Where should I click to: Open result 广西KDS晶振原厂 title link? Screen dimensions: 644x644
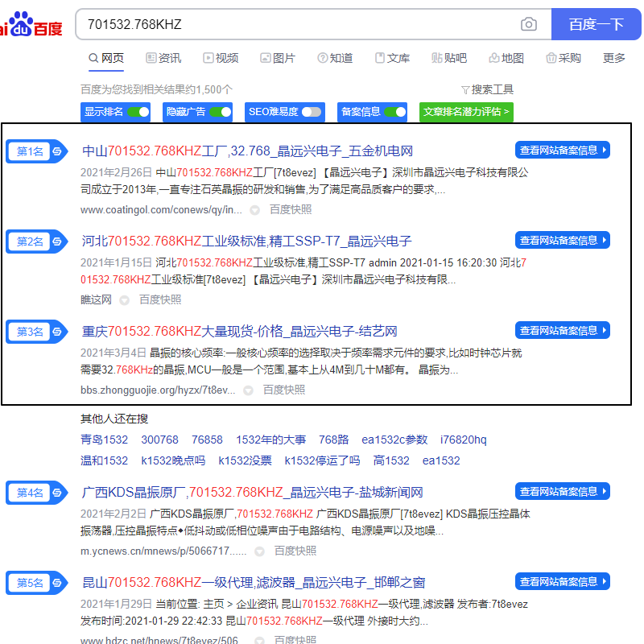(x=252, y=492)
